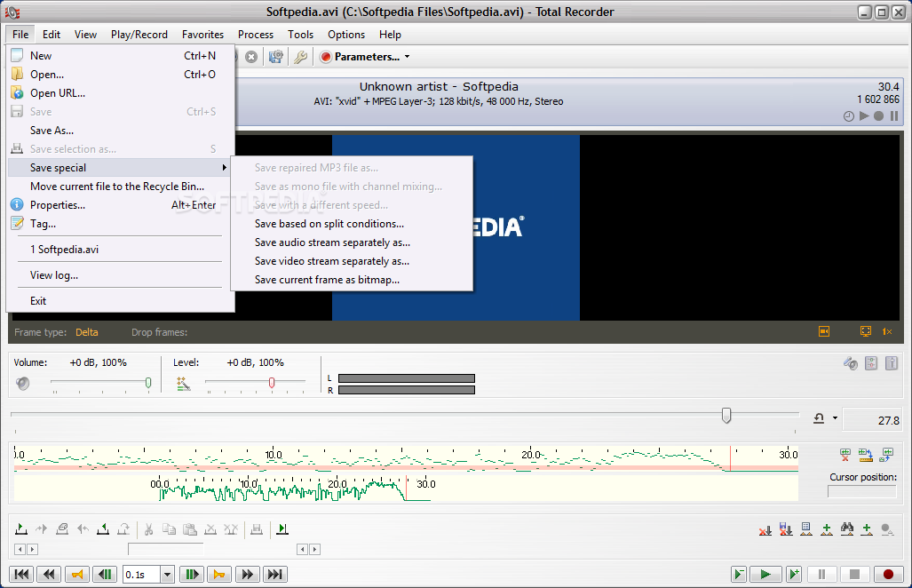Click the rewind double-arrow button
This screenshot has height=588, width=912.
tap(49, 574)
